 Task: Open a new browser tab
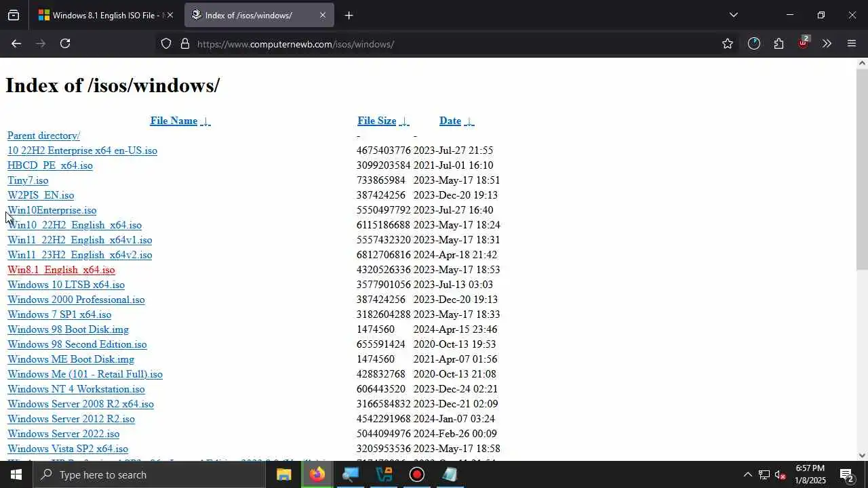(x=349, y=15)
